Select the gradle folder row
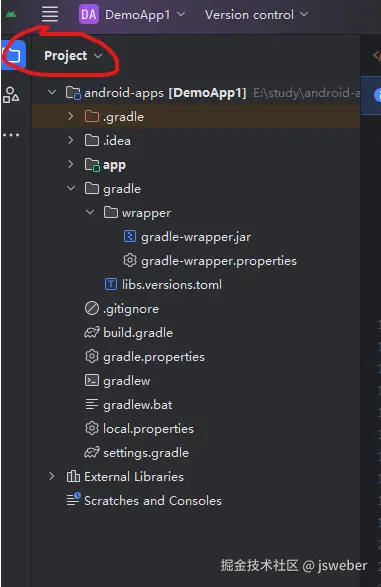381x587 pixels. [x=196, y=188]
